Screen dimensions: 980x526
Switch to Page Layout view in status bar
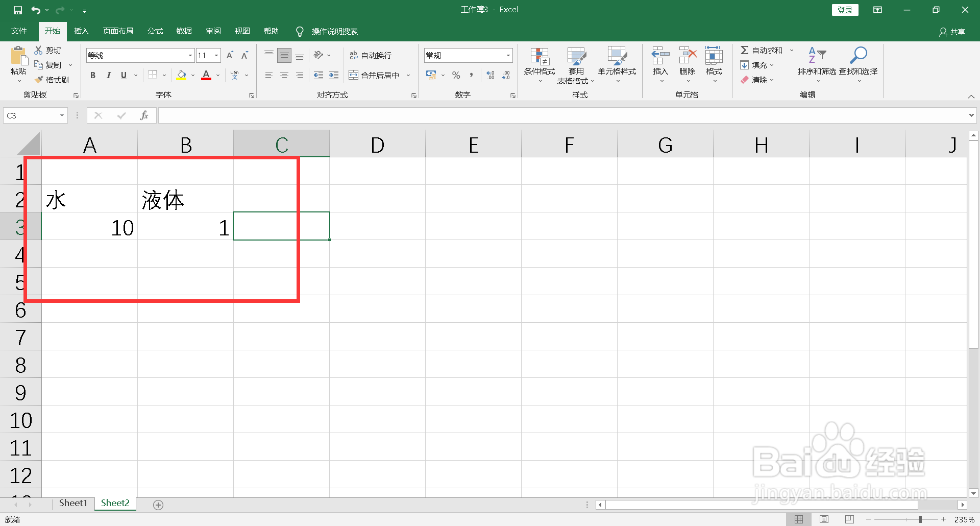click(x=824, y=519)
